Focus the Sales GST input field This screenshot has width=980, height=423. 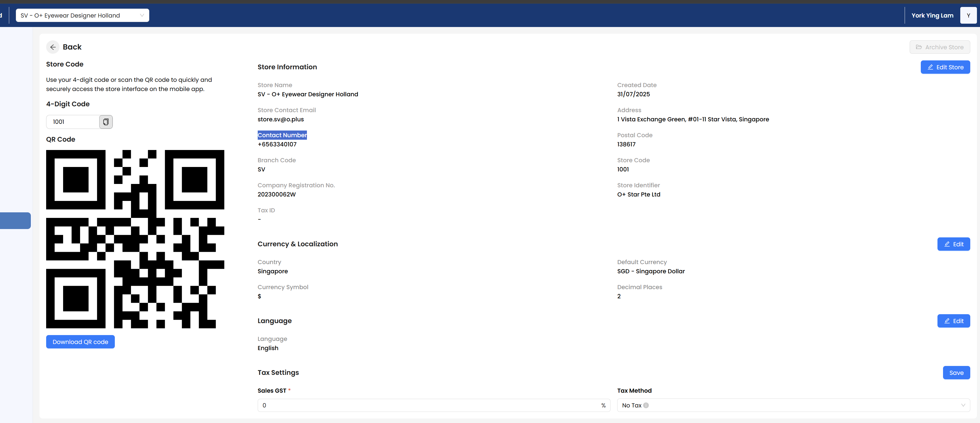434,405
